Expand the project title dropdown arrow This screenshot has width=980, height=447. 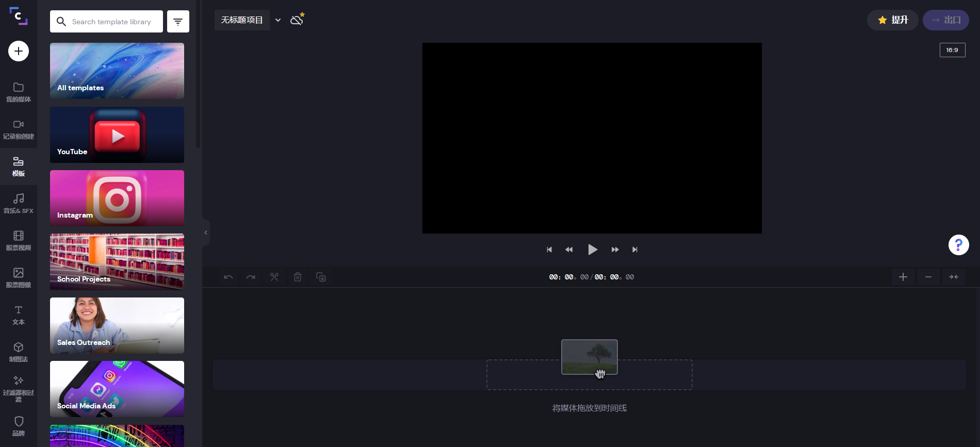click(278, 20)
